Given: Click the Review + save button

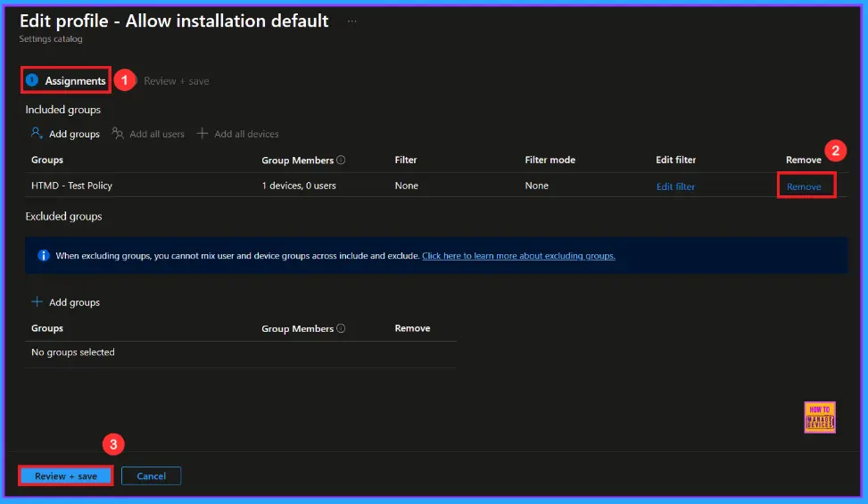Looking at the screenshot, I should point(66,475).
